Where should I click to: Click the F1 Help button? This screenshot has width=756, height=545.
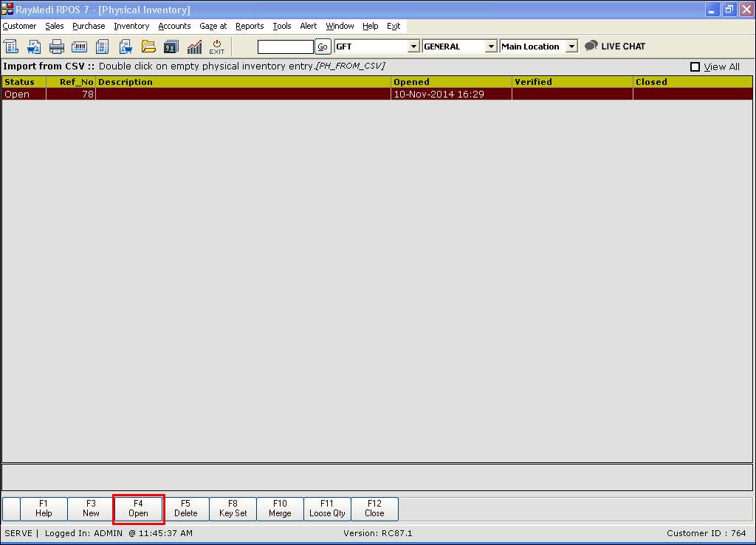click(44, 509)
